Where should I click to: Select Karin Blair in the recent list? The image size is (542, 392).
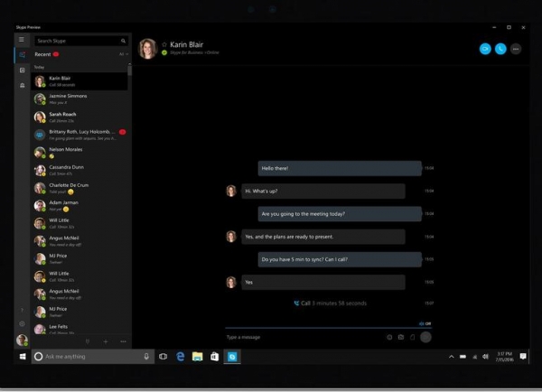pyautogui.click(x=79, y=81)
